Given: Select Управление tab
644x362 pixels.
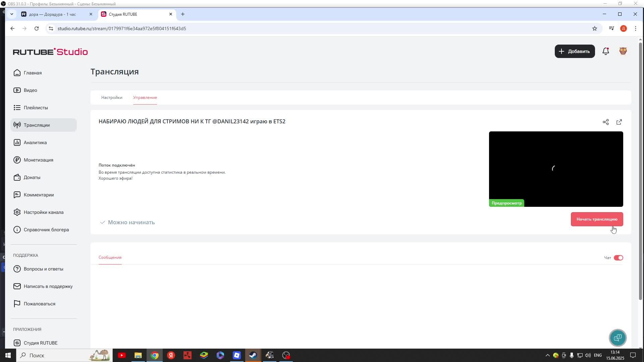Looking at the screenshot, I should (x=145, y=98).
